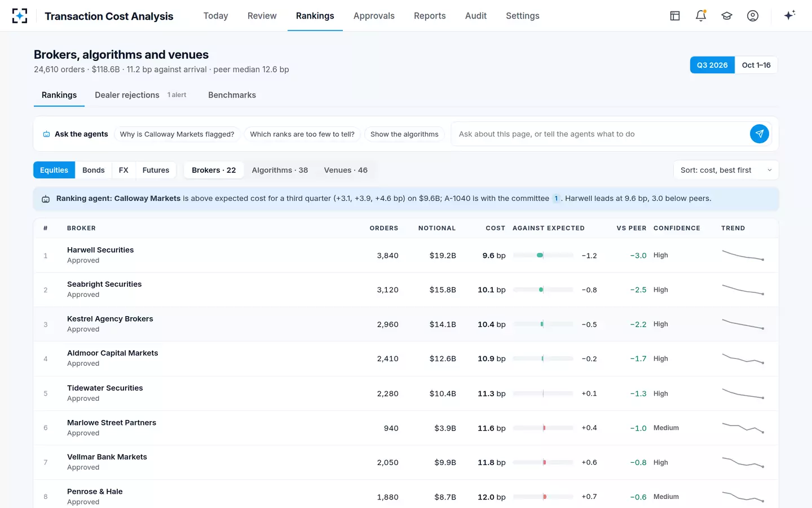Click Harwell Securities' against-expected bar
This screenshot has width=812, height=508.
coord(543,256)
